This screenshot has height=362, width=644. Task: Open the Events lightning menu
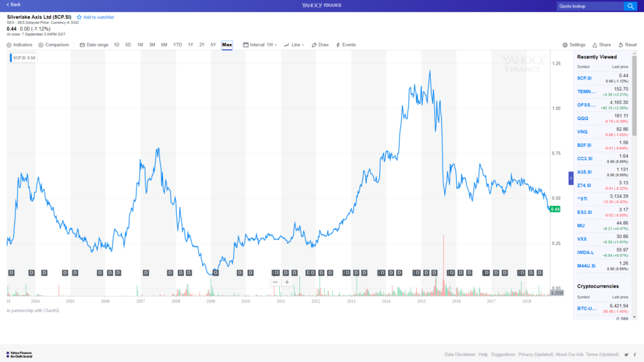coord(346,45)
